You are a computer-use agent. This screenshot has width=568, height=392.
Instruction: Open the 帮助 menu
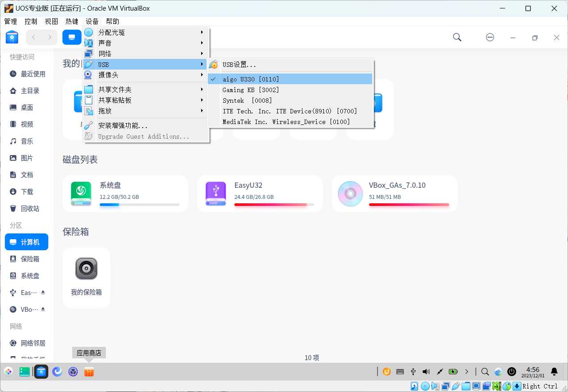[113, 21]
